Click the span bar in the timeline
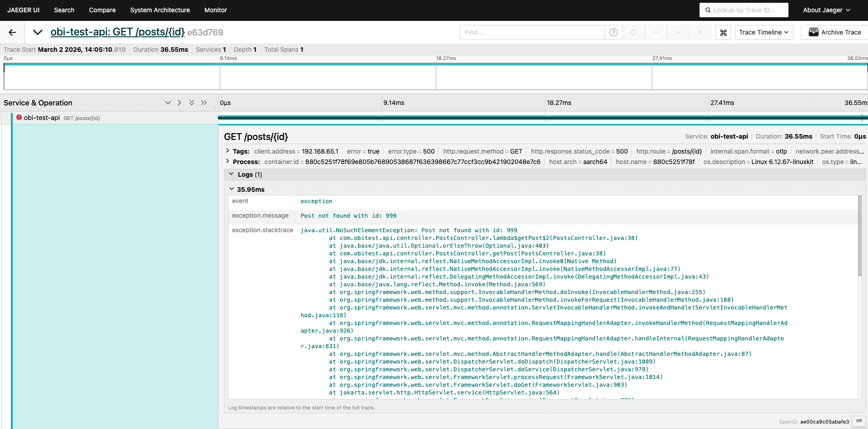 tap(543, 118)
